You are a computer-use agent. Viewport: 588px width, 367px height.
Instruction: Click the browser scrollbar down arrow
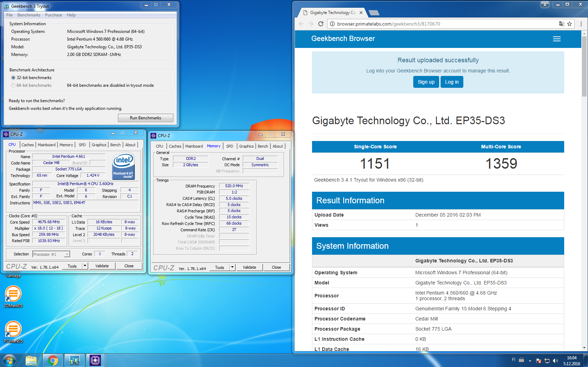[x=584, y=348]
